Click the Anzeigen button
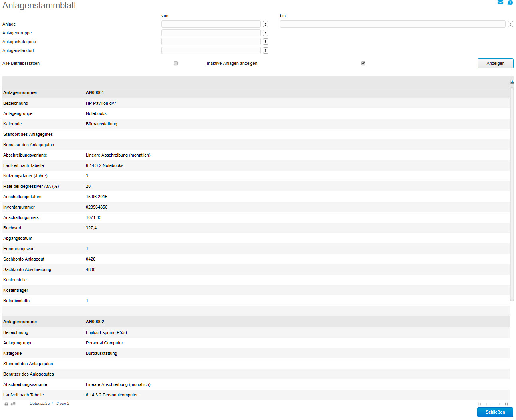 point(496,63)
